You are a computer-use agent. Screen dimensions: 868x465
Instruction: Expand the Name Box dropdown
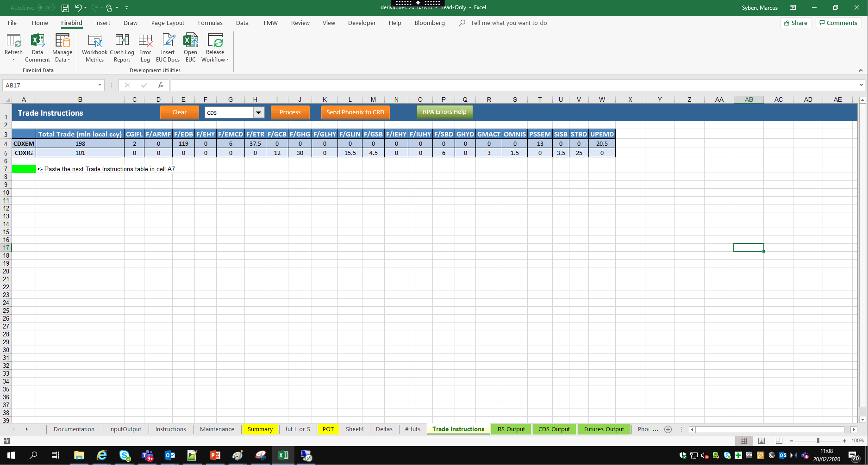100,85
